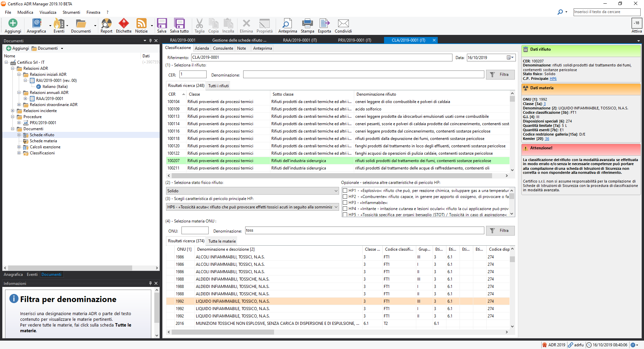Viewport: 644px width, 349px height.
Task: Open the HP6 main hazard dropdown
Action: point(252,207)
